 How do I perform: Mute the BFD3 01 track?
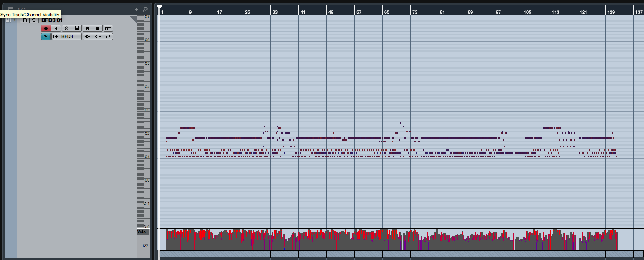click(25, 20)
